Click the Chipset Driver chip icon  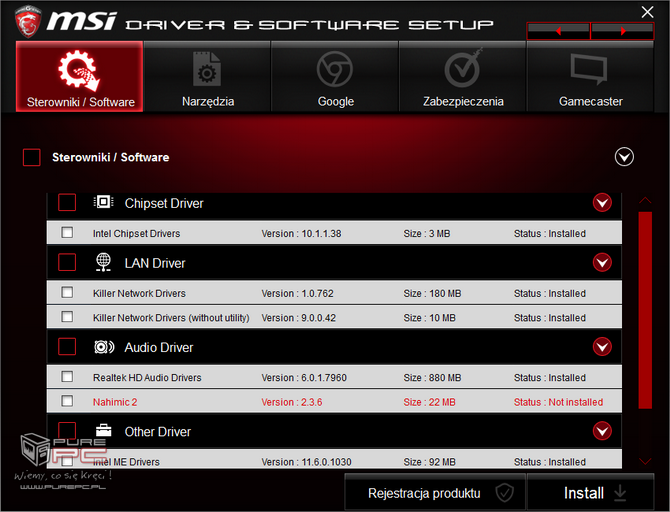click(x=103, y=202)
